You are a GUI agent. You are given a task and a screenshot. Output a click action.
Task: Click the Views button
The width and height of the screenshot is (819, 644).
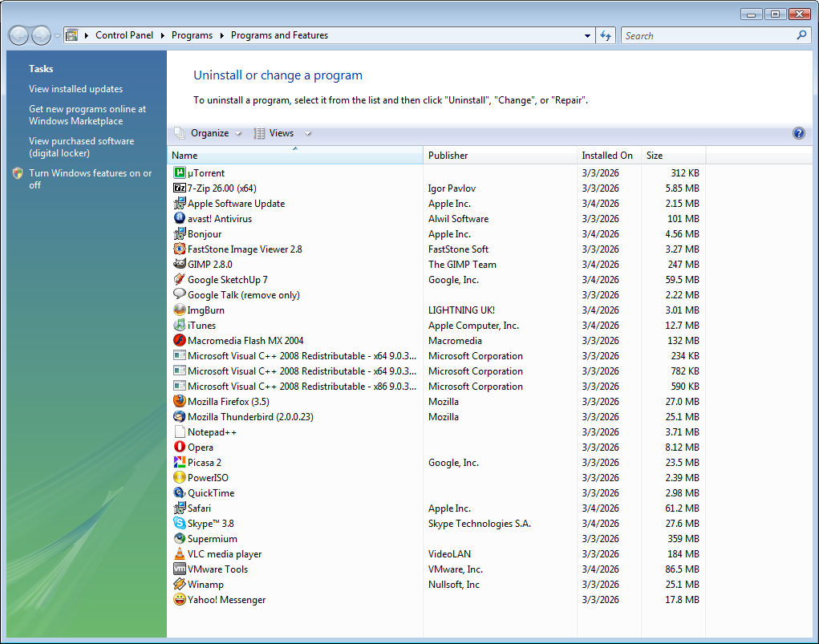[275, 133]
